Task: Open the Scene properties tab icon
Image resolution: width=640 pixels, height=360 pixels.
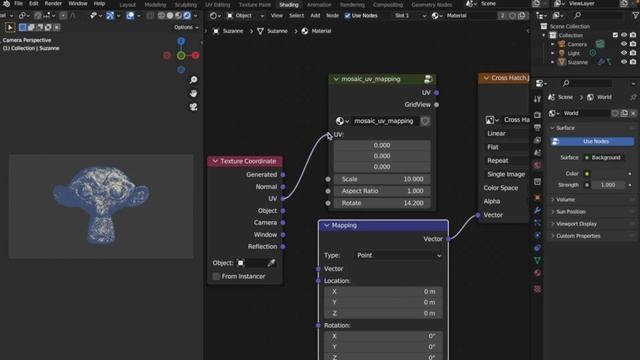Action: [x=537, y=153]
